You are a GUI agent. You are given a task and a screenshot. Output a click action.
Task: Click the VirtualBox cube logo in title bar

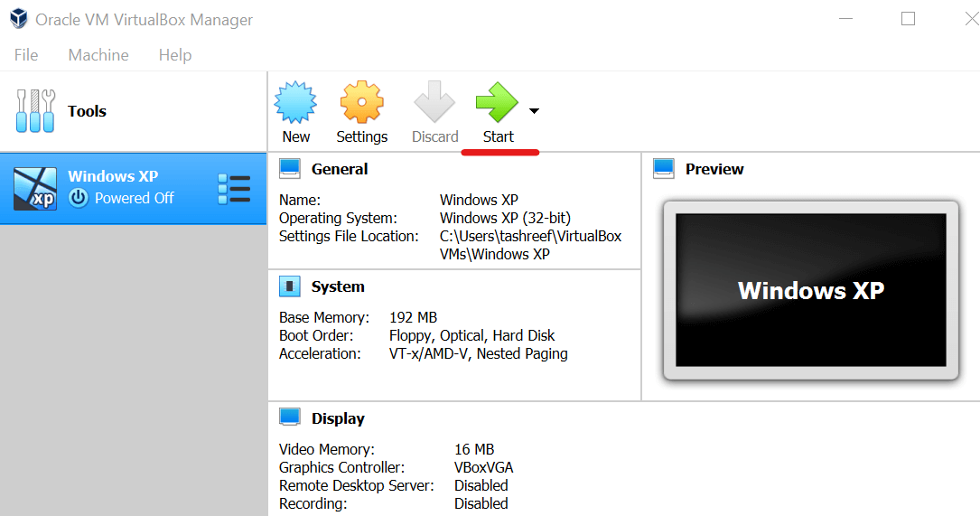[x=19, y=18]
